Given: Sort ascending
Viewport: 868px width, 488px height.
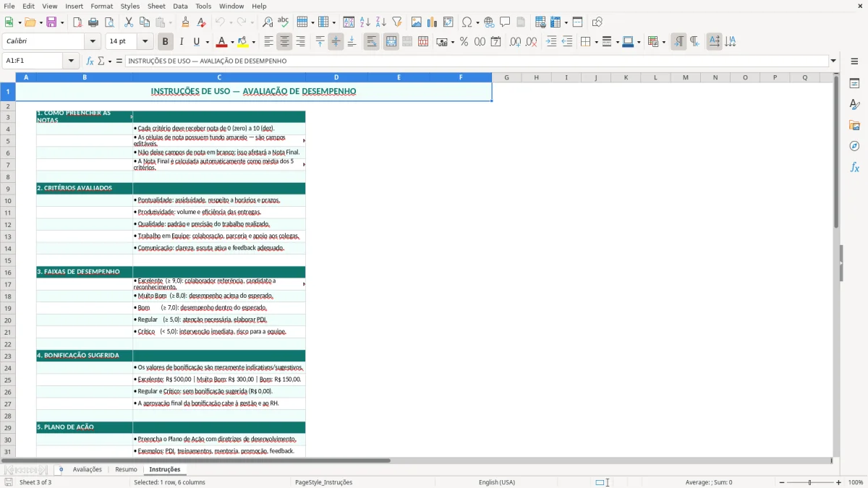Looking at the screenshot, I should (x=365, y=22).
